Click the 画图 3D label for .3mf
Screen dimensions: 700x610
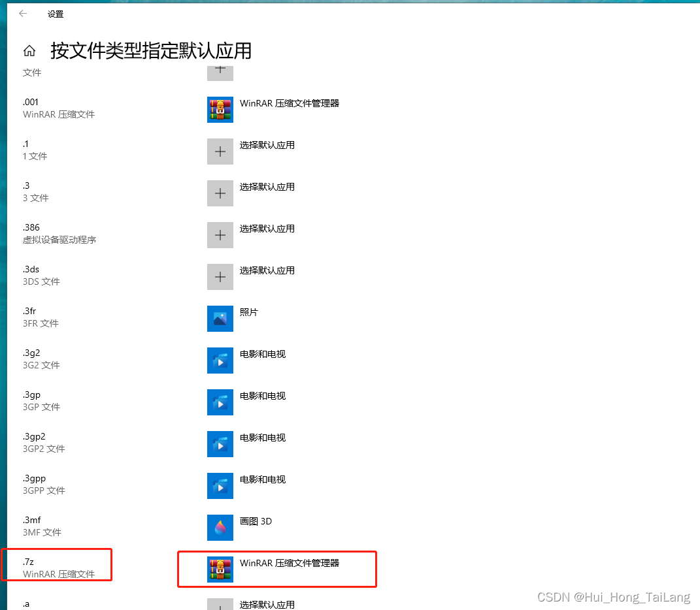256,521
